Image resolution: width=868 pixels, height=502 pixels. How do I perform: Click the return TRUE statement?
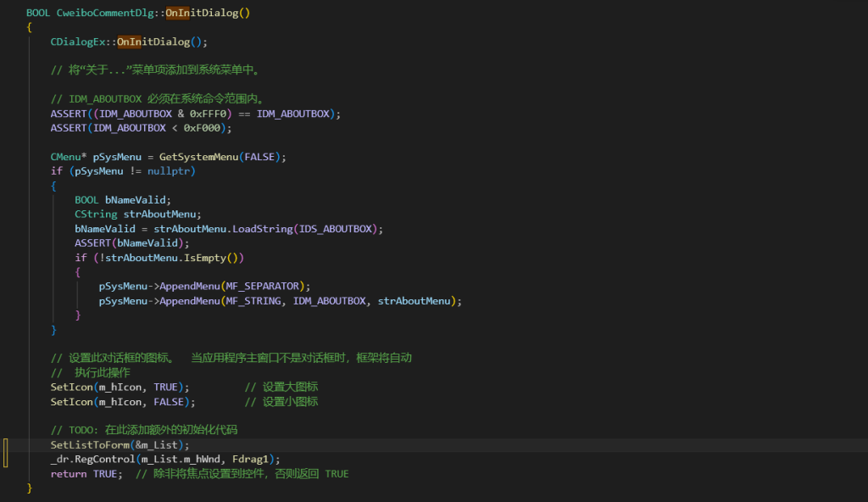pyautogui.click(x=86, y=473)
